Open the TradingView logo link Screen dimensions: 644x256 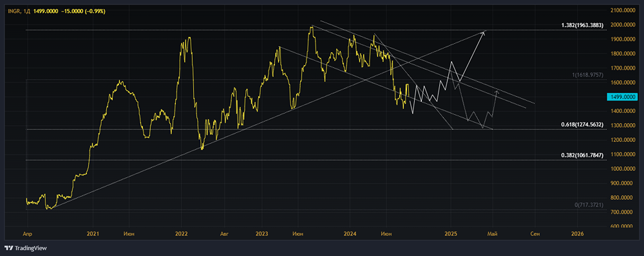coord(26,248)
